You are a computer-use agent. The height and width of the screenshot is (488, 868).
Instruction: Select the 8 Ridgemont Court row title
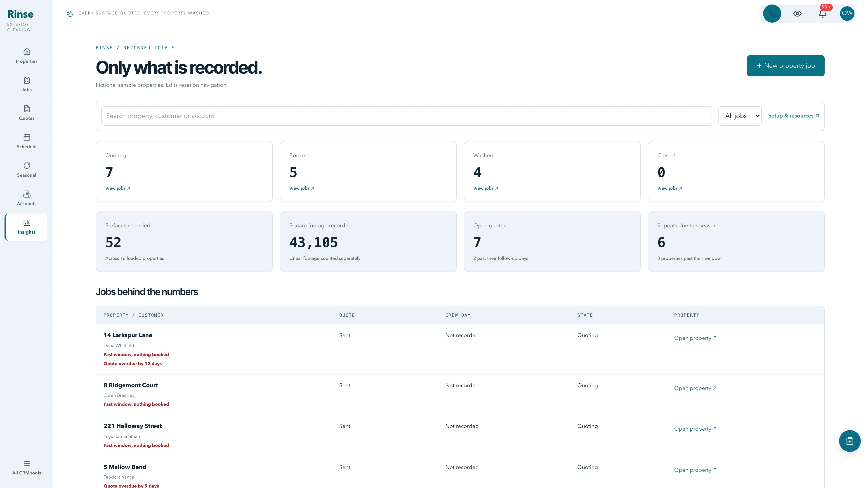[131, 385]
